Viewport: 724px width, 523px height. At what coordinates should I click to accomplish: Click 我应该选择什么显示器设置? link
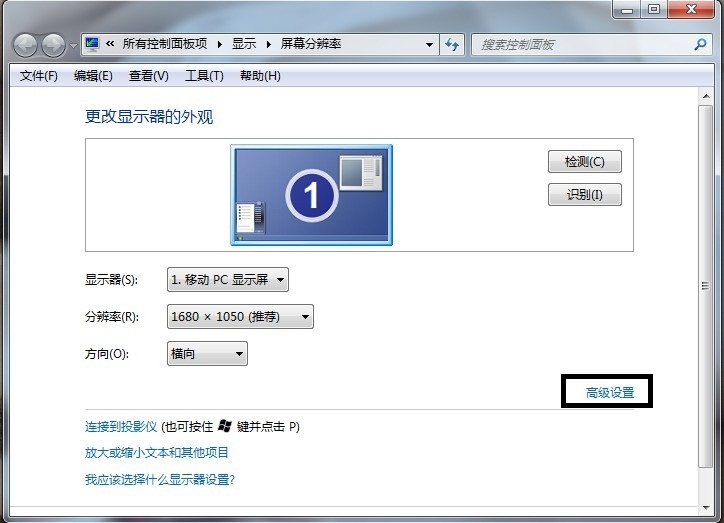click(x=160, y=480)
